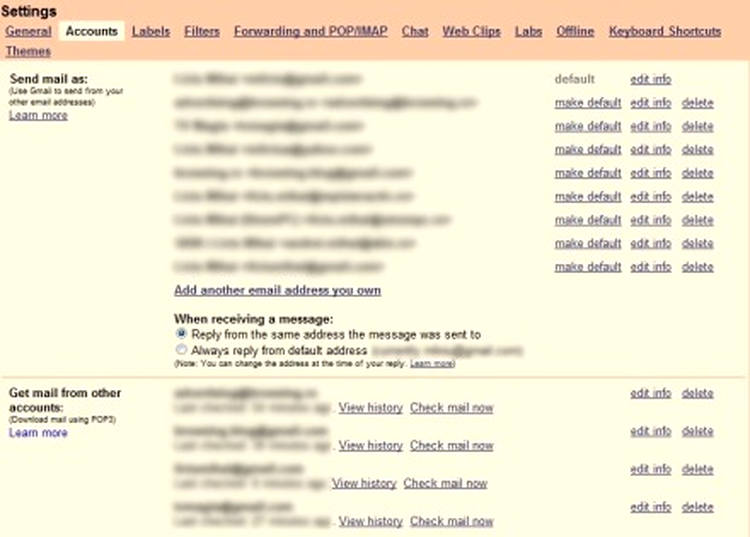750x537 pixels.
Task: Make the second Send mail address default
Action: 588,103
